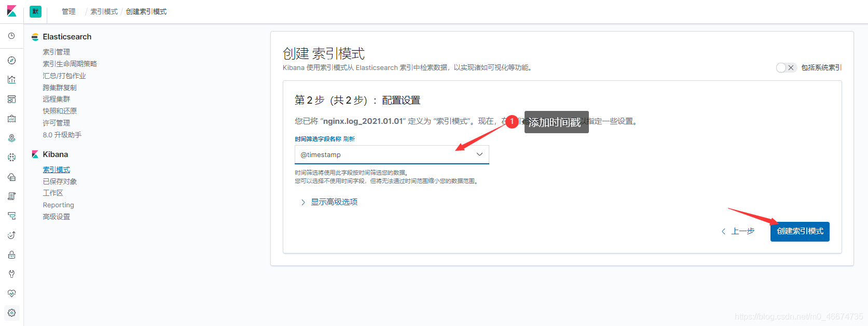This screenshot has width=868, height=326.
Task: Open Logs from the sidebar icon
Action: 11,196
